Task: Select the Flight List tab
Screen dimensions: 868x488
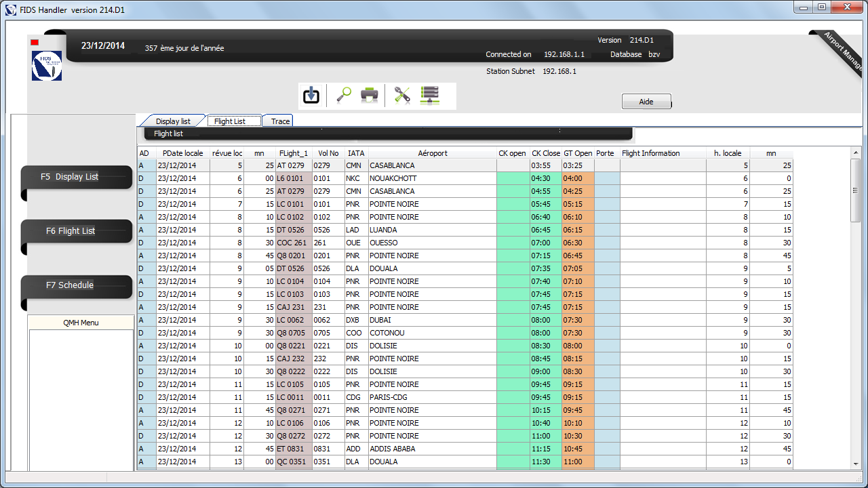Action: [231, 121]
